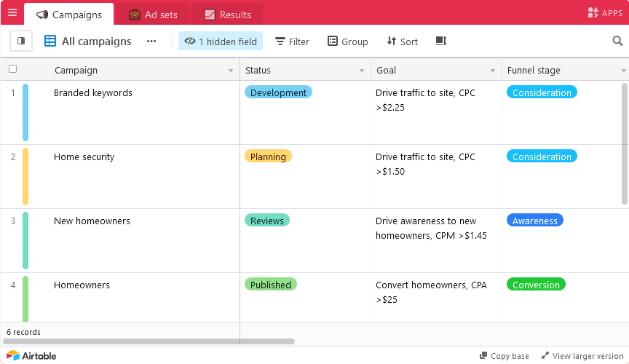Click the Reviews status tag
The image size is (629, 364).
tap(266, 221)
